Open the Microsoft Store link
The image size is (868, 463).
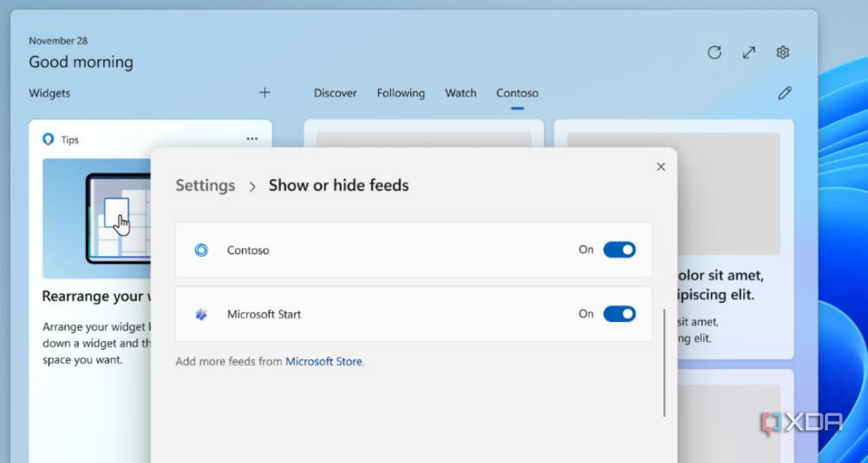pos(324,361)
